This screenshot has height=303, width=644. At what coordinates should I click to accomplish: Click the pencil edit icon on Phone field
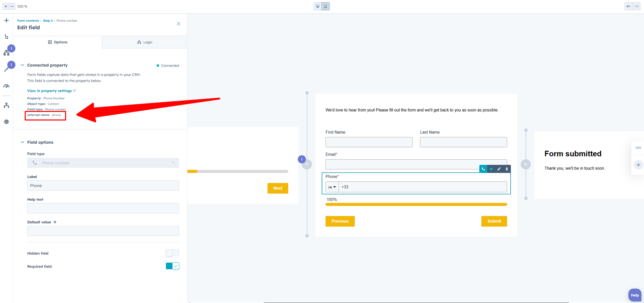click(499, 169)
